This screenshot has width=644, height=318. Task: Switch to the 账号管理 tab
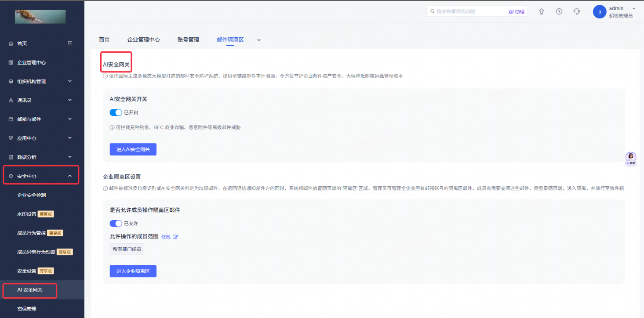tap(188, 40)
